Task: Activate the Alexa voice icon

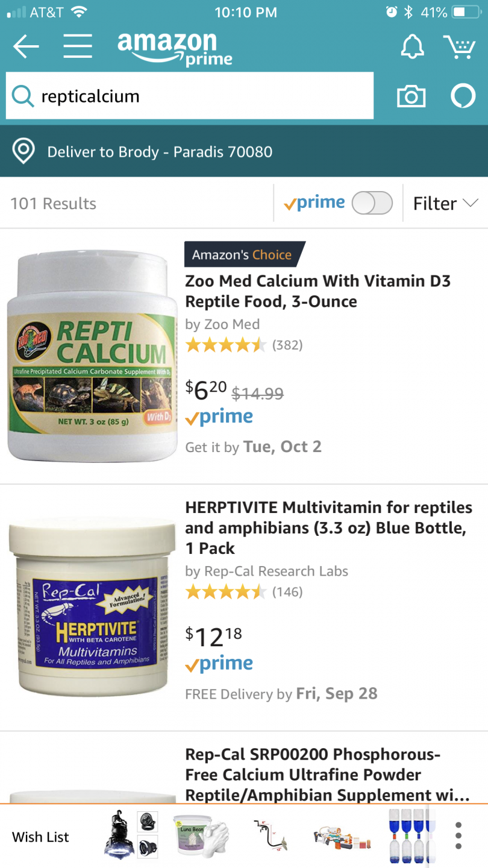Action: 463,96
